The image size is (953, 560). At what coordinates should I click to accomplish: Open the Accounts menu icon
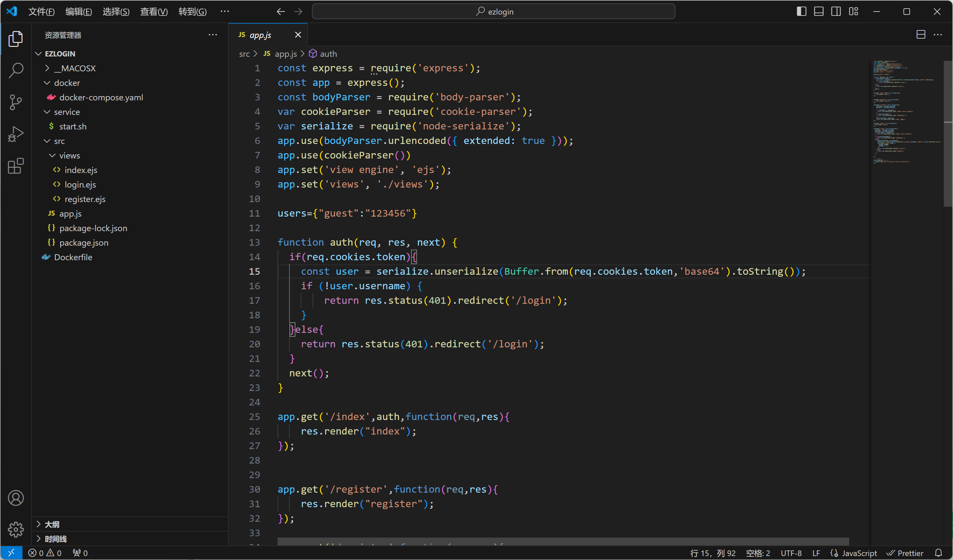pos(16,498)
